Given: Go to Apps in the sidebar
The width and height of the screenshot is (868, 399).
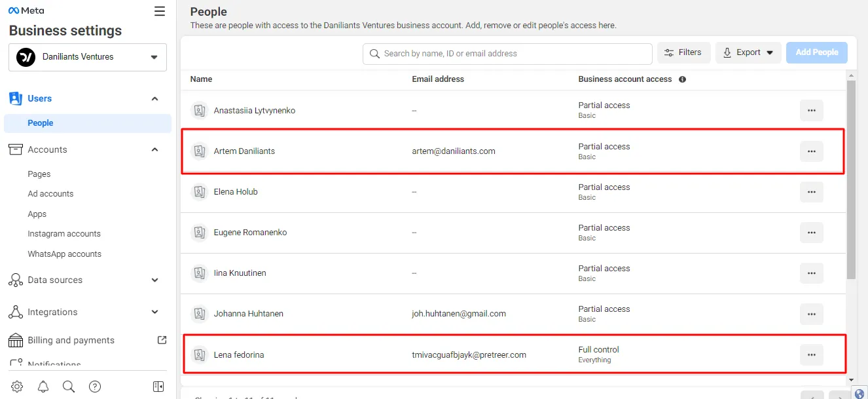Looking at the screenshot, I should point(37,214).
